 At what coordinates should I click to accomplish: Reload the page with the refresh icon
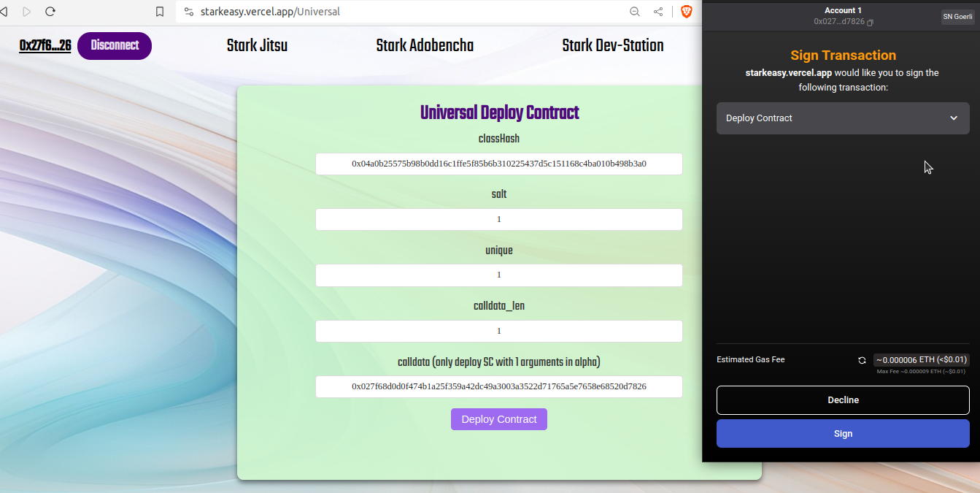pos(50,12)
